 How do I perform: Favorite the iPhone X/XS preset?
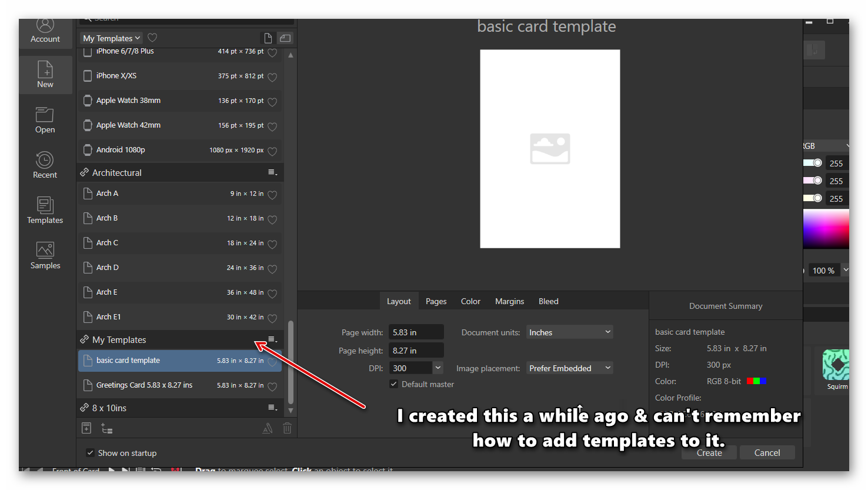[x=272, y=76]
